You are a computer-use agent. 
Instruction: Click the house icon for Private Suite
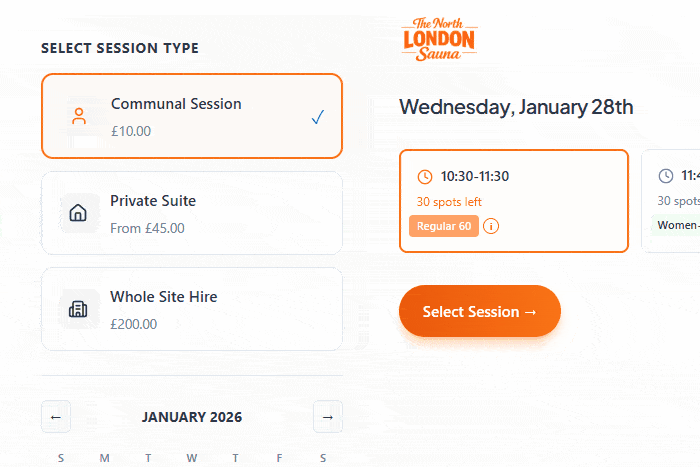[79, 213]
